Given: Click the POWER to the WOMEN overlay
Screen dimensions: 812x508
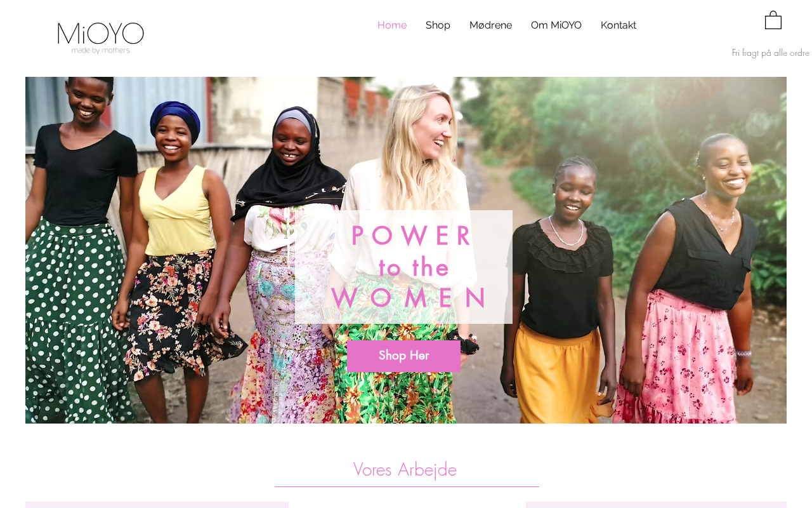Looking at the screenshot, I should pyautogui.click(x=403, y=267).
